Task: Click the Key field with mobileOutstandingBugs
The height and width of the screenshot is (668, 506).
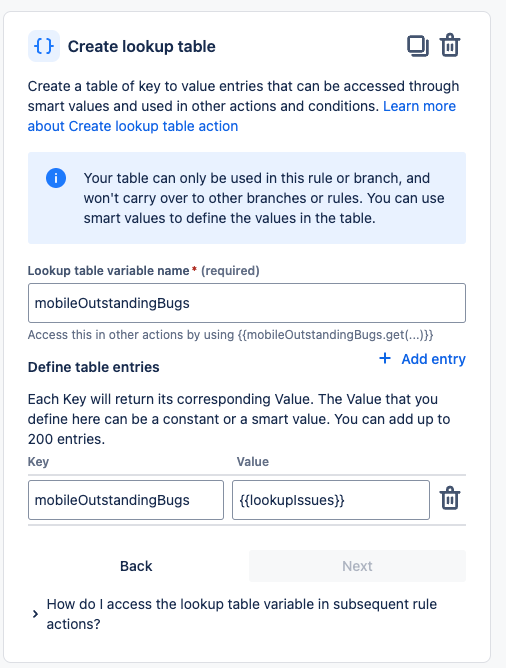Action: [x=126, y=500]
